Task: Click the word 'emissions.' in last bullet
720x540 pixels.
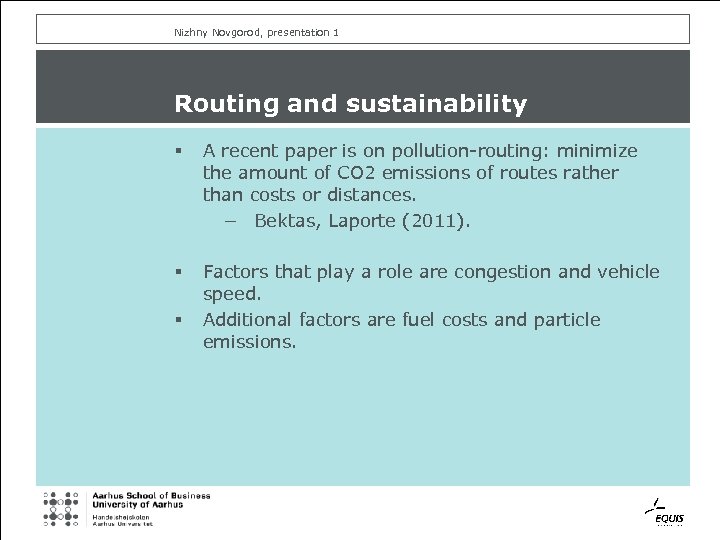Action: point(249,342)
